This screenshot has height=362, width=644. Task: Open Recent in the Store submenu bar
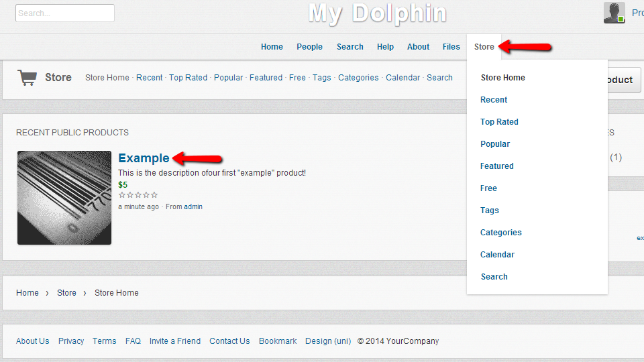pos(149,78)
